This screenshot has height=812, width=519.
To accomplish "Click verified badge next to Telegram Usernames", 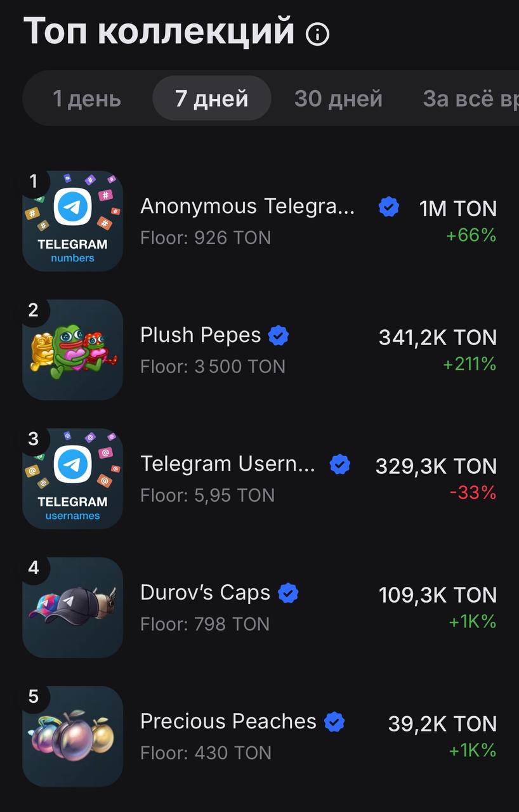I will pyautogui.click(x=340, y=464).
